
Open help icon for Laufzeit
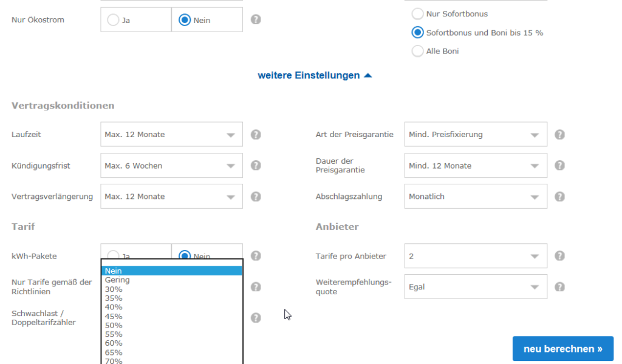click(x=256, y=135)
